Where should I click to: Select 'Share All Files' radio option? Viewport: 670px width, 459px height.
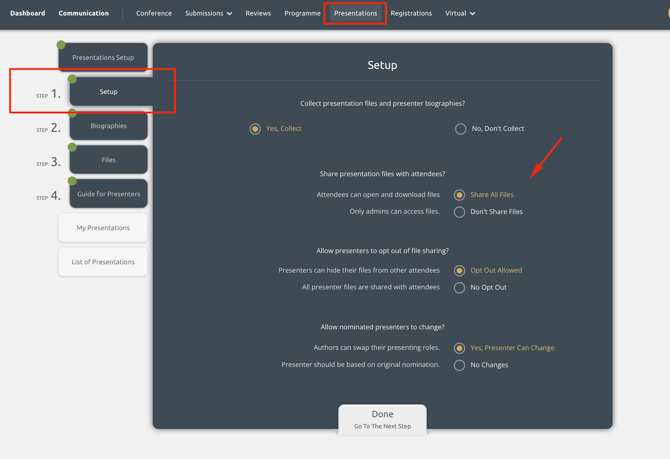(x=460, y=195)
